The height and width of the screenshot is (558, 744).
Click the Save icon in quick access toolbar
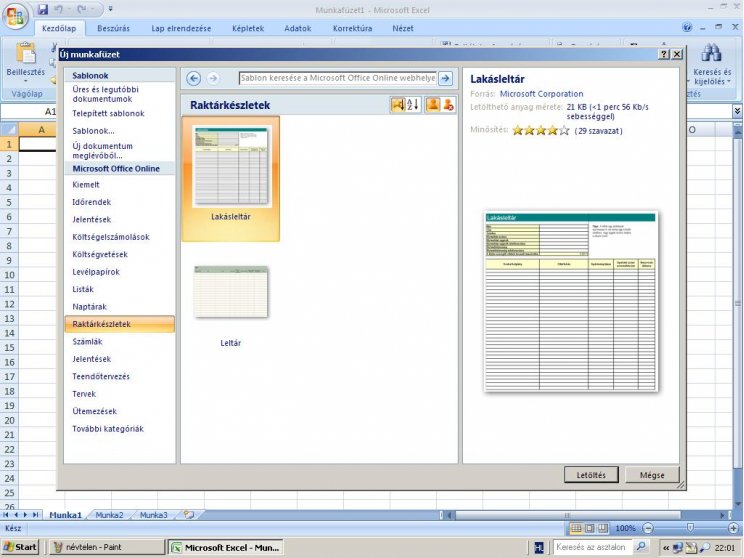click(43, 9)
